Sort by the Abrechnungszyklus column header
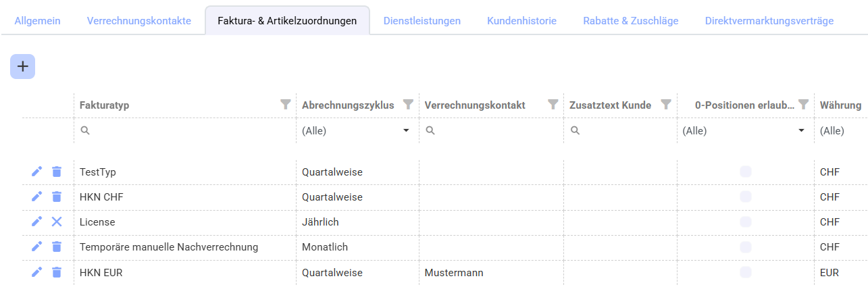This screenshot has height=287, width=868. pos(348,105)
